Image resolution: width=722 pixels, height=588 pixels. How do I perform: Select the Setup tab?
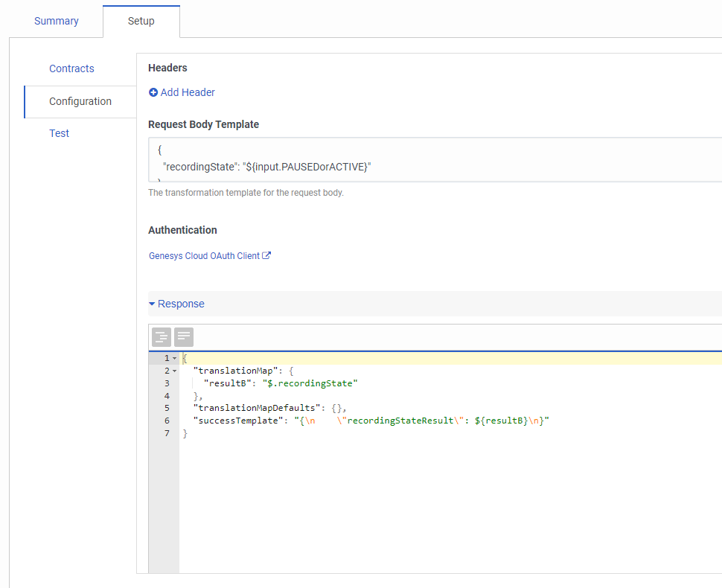point(141,21)
